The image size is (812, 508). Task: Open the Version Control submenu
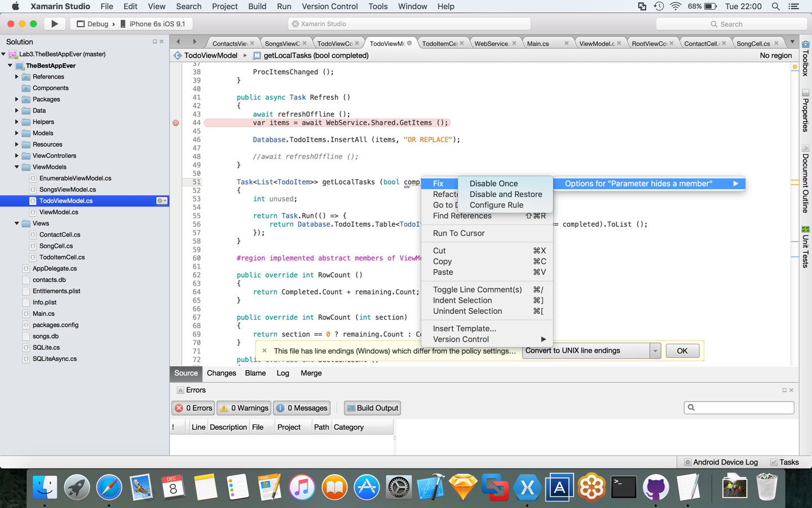click(487, 339)
